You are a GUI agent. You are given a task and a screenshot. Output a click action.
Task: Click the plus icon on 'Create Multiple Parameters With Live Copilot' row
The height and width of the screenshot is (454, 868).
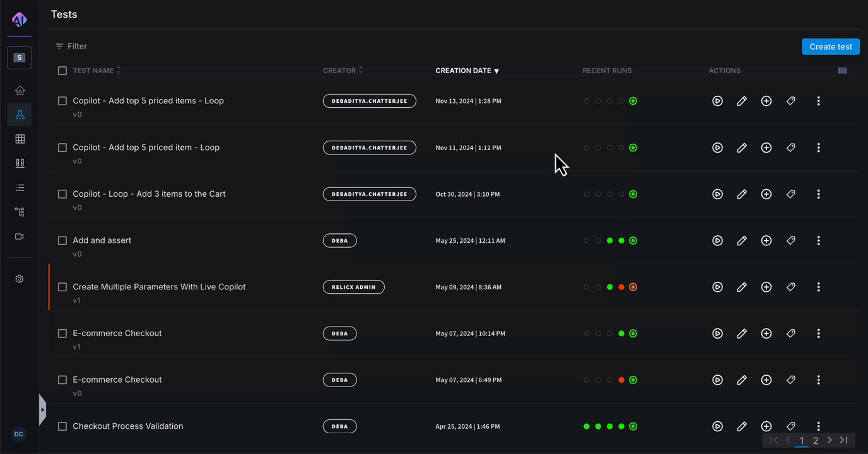(766, 287)
